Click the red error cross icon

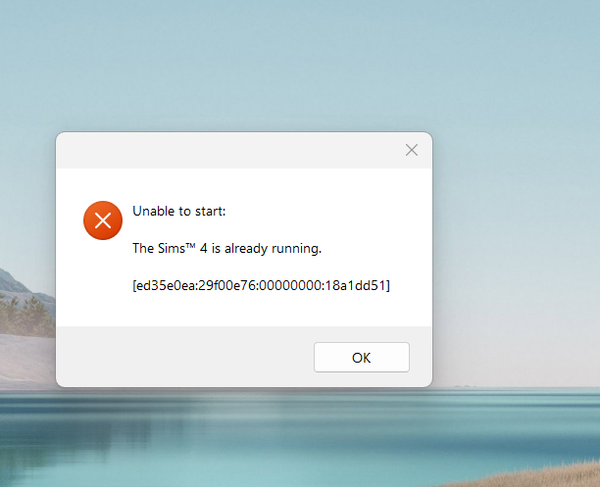[103, 220]
